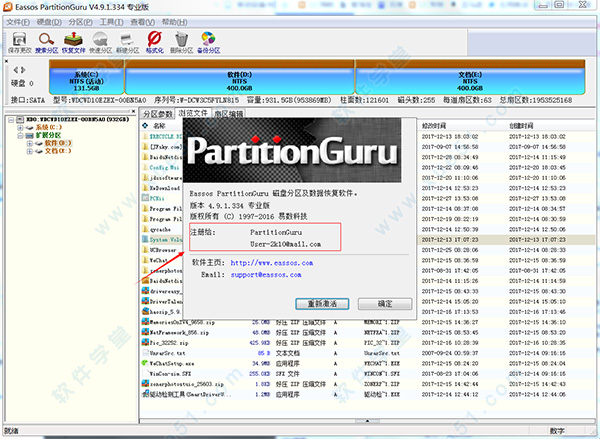Select 软件(D:) in the left tree
600x439 pixels.
[x=58, y=143]
